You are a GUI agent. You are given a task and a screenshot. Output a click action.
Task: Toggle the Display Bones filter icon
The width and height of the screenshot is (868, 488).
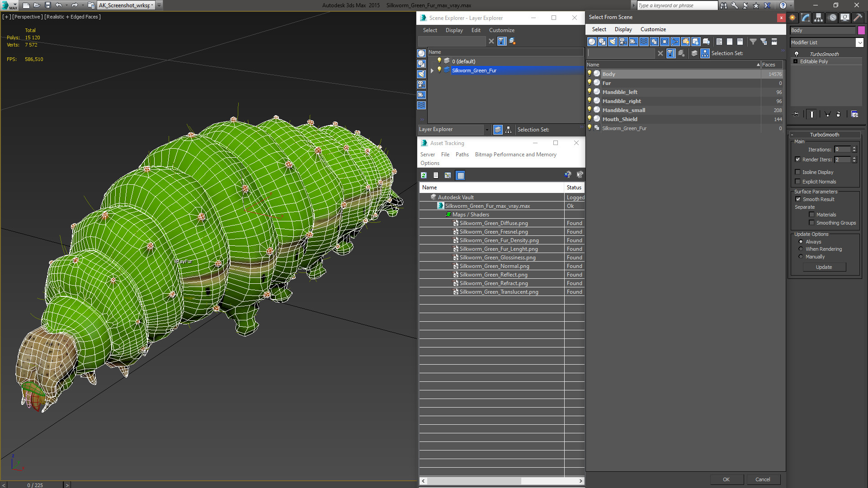675,42
